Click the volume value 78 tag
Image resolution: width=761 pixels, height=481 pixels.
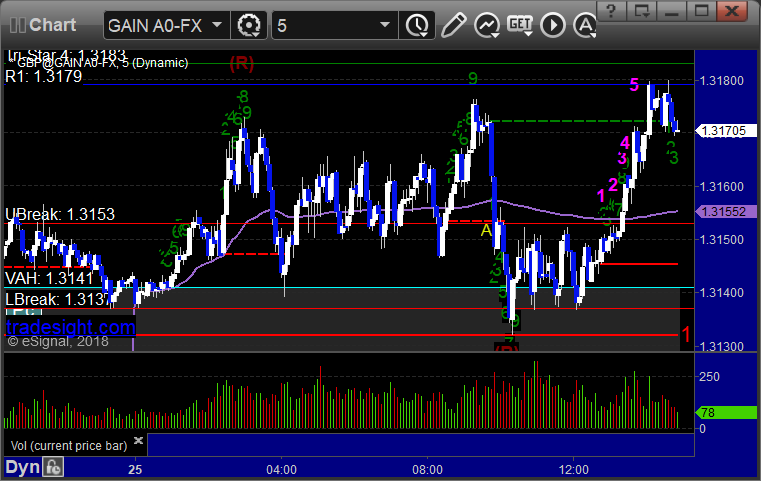tap(726, 413)
